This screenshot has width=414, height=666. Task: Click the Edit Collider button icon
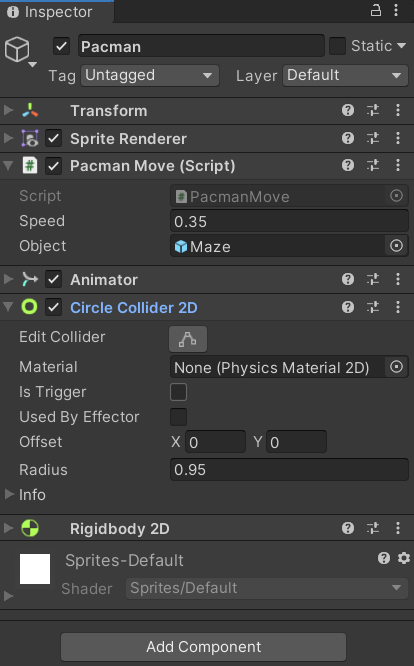(x=188, y=339)
